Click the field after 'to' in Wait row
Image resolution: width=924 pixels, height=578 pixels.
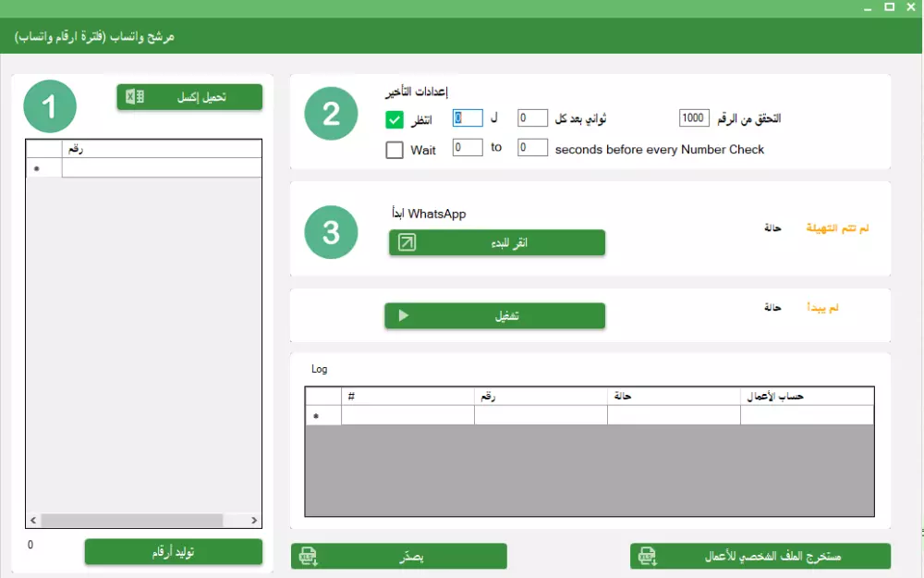point(532,147)
